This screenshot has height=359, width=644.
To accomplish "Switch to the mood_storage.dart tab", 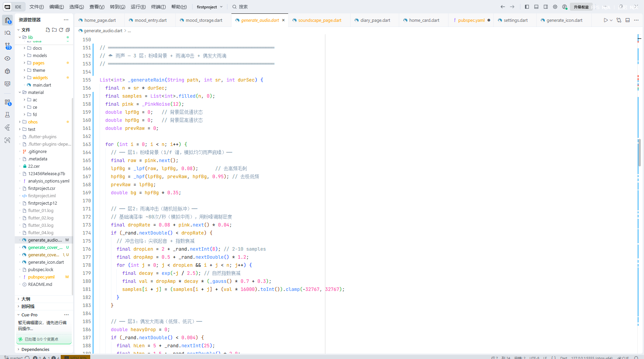I will coord(204,20).
